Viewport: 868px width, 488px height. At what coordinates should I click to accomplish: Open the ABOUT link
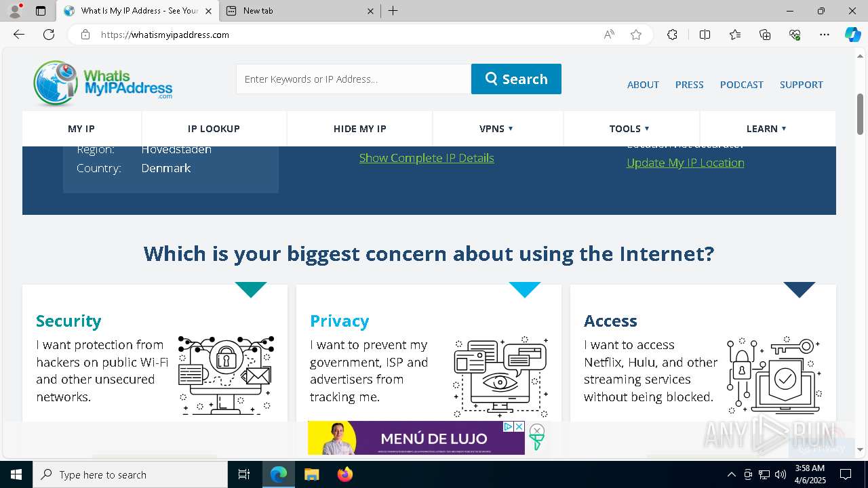point(643,85)
